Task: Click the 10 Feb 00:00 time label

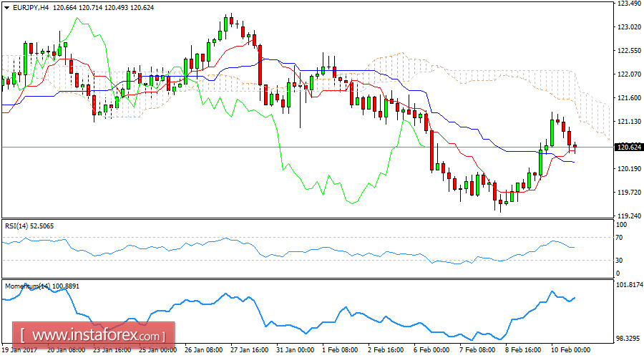Action: (x=571, y=350)
